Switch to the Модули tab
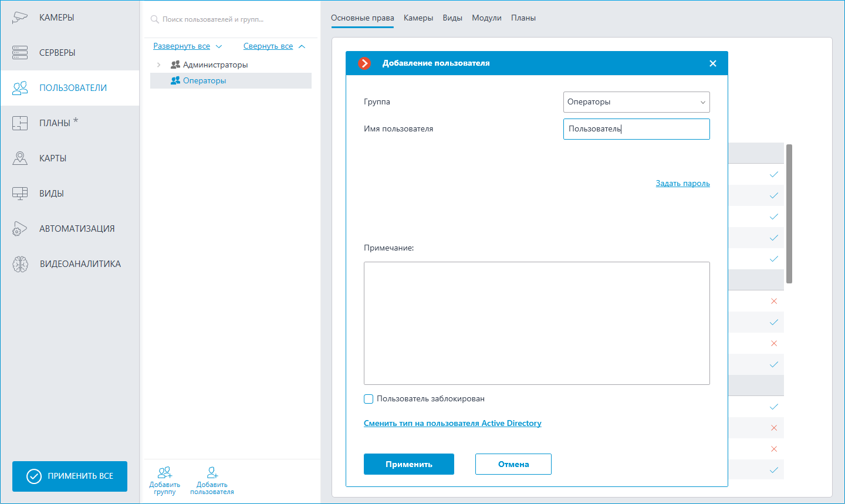The height and width of the screenshot is (504, 845). (486, 18)
